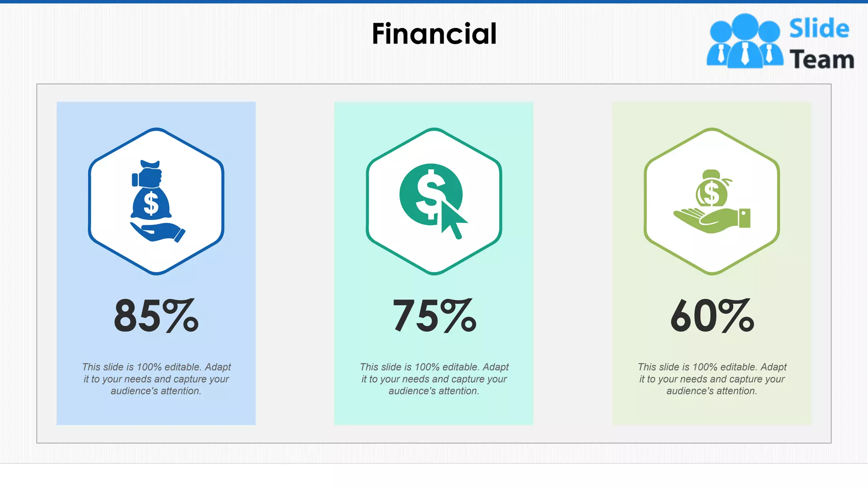Screen dimensions: 868x488
Task: Select the 60% figure text
Action: (712, 316)
